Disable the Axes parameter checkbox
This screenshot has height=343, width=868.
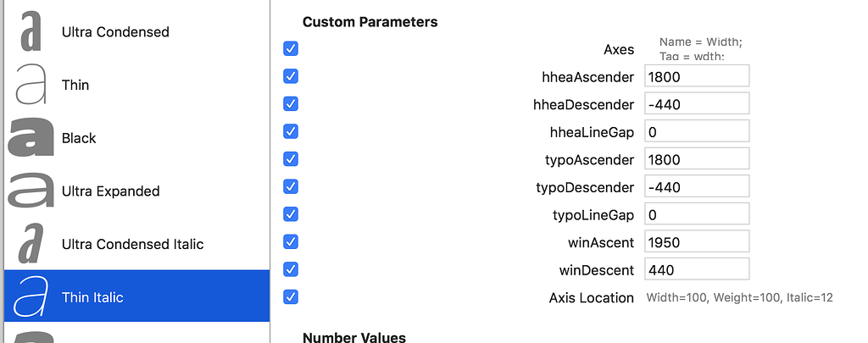pos(291,48)
